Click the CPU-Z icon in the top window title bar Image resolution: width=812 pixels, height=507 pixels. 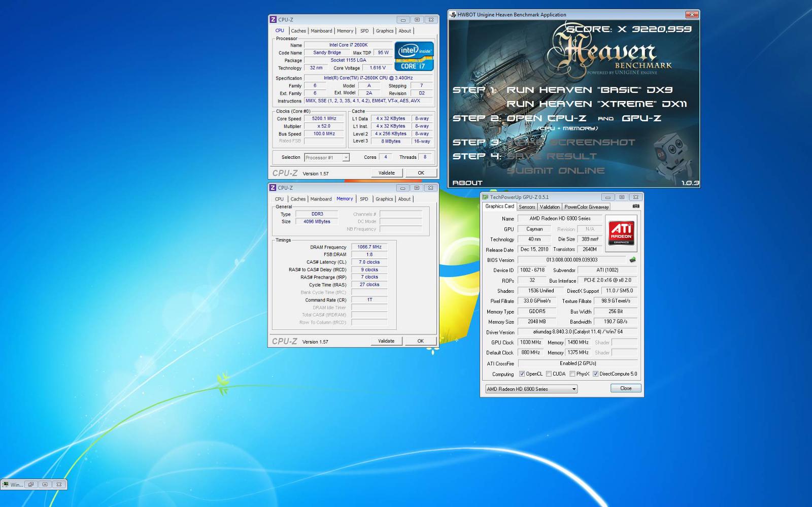[x=273, y=20]
